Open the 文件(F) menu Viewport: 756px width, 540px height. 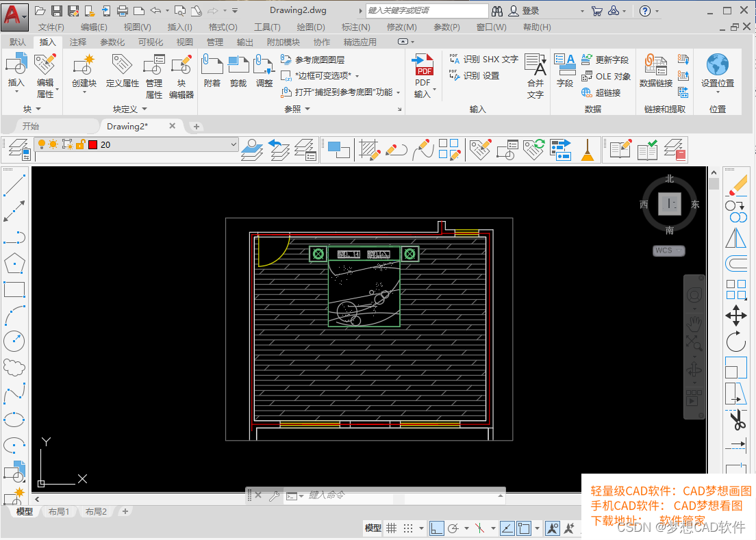[51, 27]
